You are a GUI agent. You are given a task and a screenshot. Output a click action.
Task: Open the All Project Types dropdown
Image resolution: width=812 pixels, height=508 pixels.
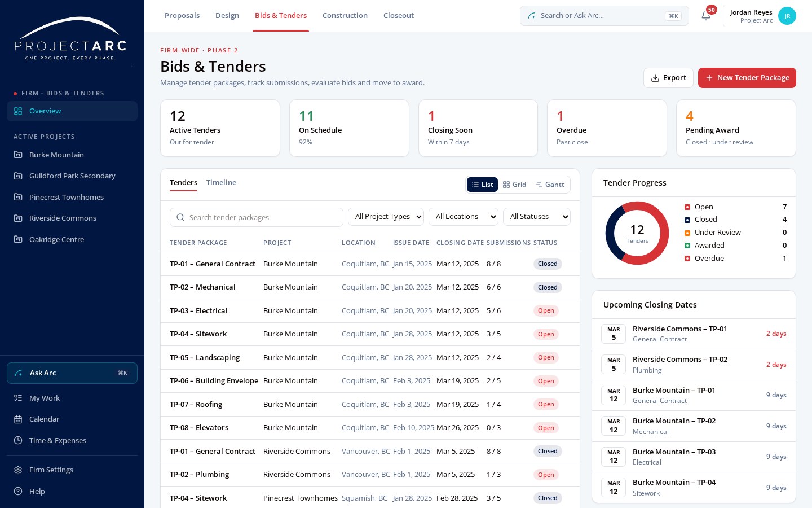386,217
